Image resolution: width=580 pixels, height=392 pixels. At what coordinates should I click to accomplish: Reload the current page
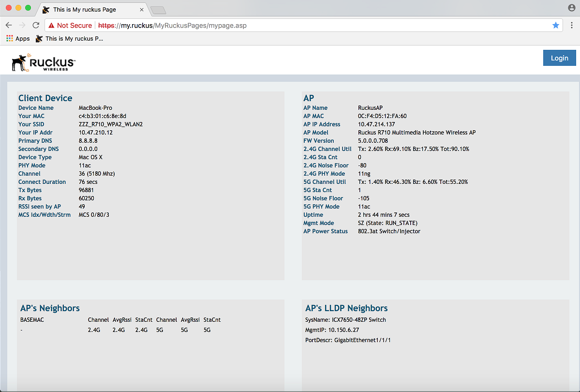(36, 25)
